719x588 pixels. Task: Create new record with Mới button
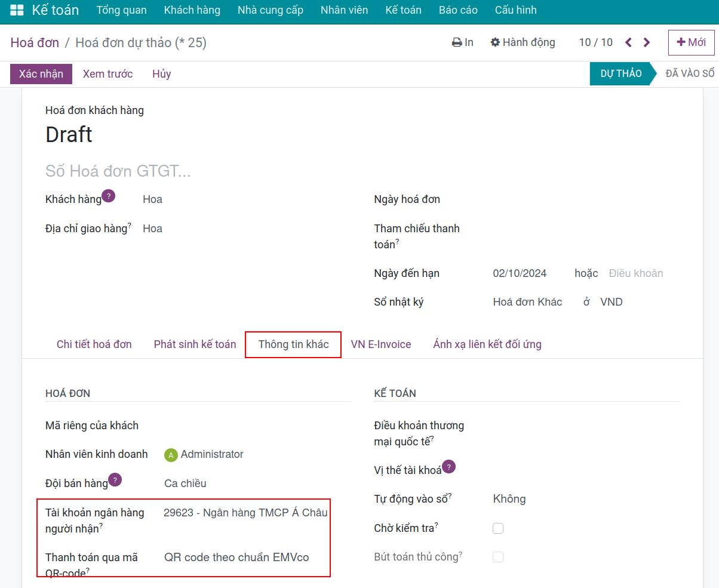691,42
